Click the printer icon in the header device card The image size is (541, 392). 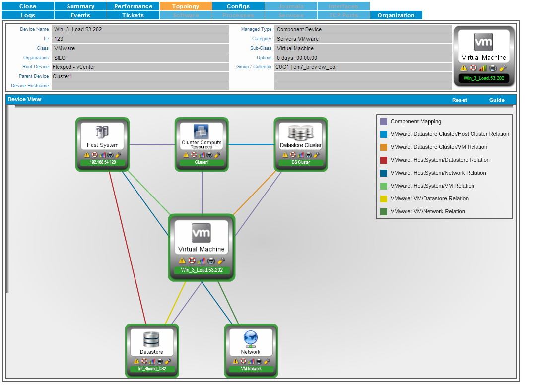493,68
